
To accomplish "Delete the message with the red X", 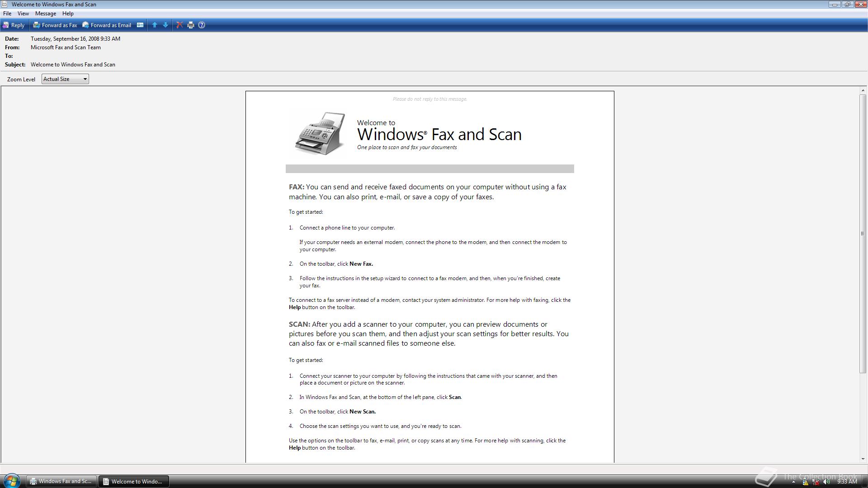I will click(179, 25).
